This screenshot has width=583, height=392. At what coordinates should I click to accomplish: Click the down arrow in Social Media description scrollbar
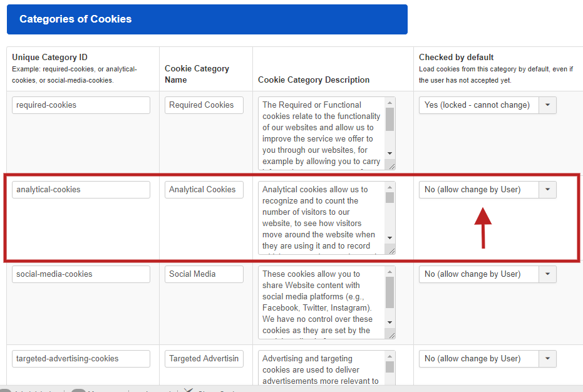coord(390,322)
